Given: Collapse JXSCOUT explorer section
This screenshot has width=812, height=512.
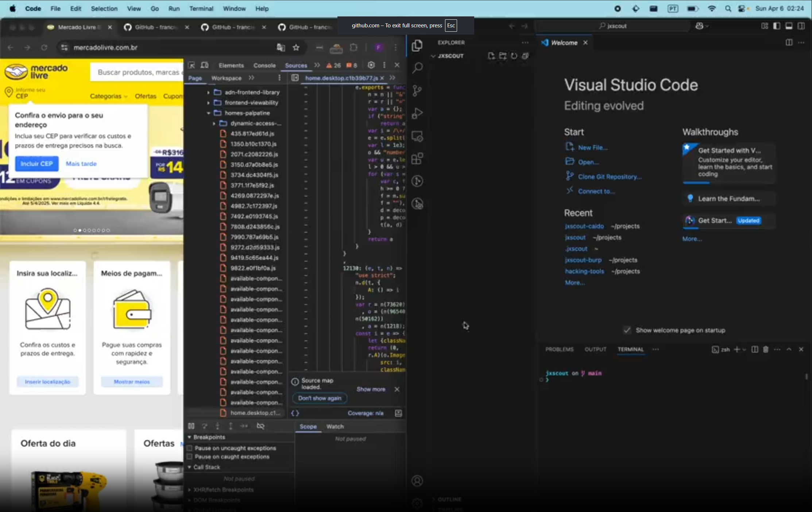Looking at the screenshot, I should tap(433, 56).
